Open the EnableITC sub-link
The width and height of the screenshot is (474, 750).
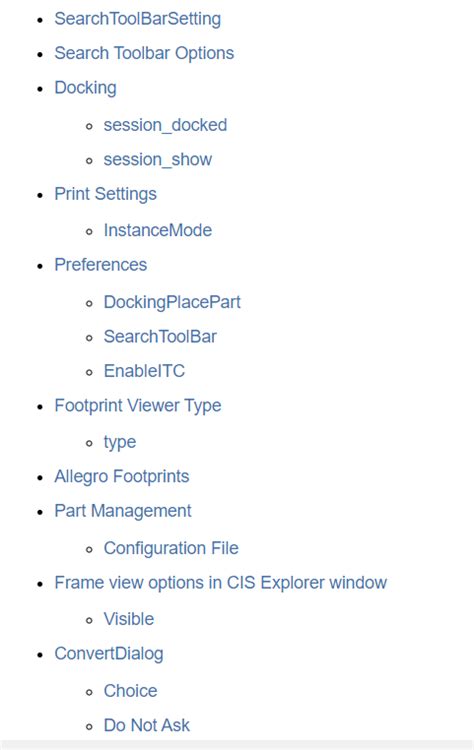click(144, 371)
